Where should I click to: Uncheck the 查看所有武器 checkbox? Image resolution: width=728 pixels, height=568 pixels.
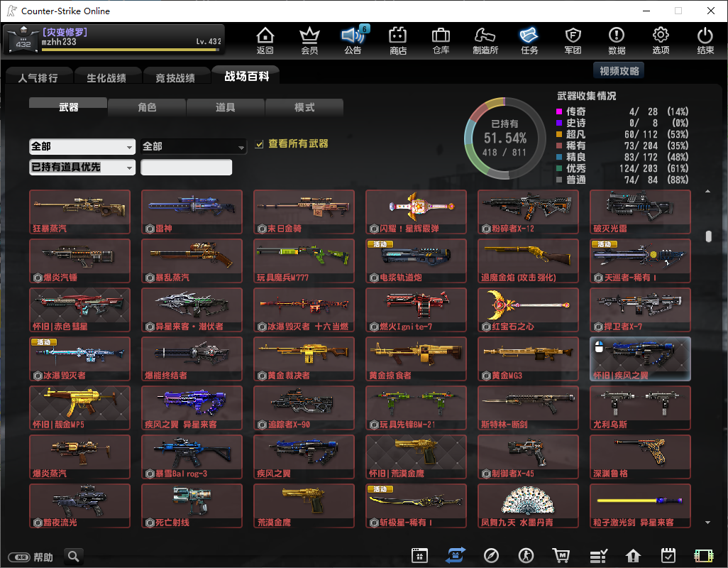tap(260, 144)
